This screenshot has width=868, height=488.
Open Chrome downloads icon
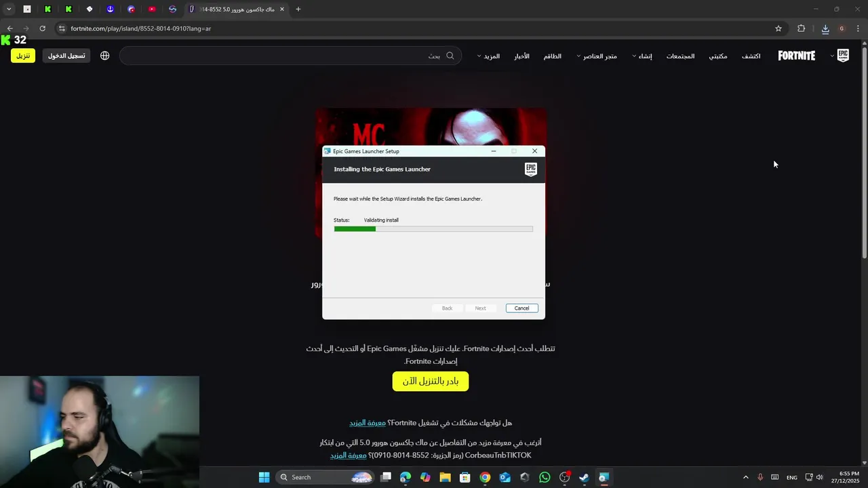coord(825,28)
